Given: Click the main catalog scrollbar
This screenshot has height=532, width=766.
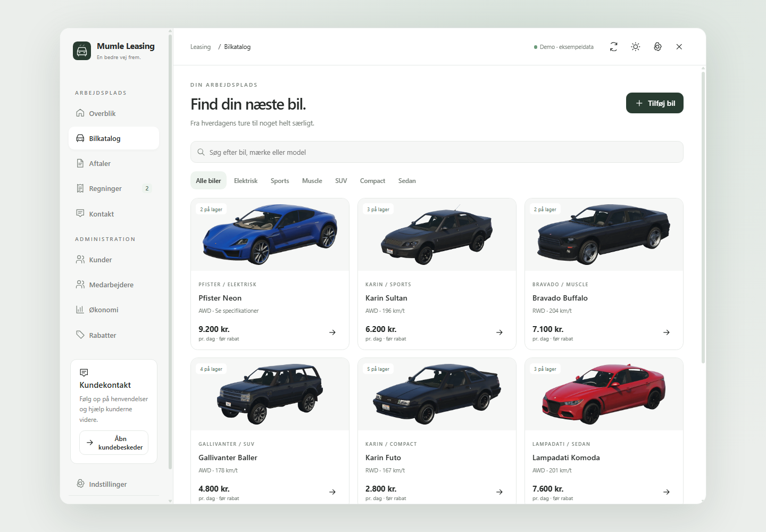Looking at the screenshot, I should click(703, 218).
